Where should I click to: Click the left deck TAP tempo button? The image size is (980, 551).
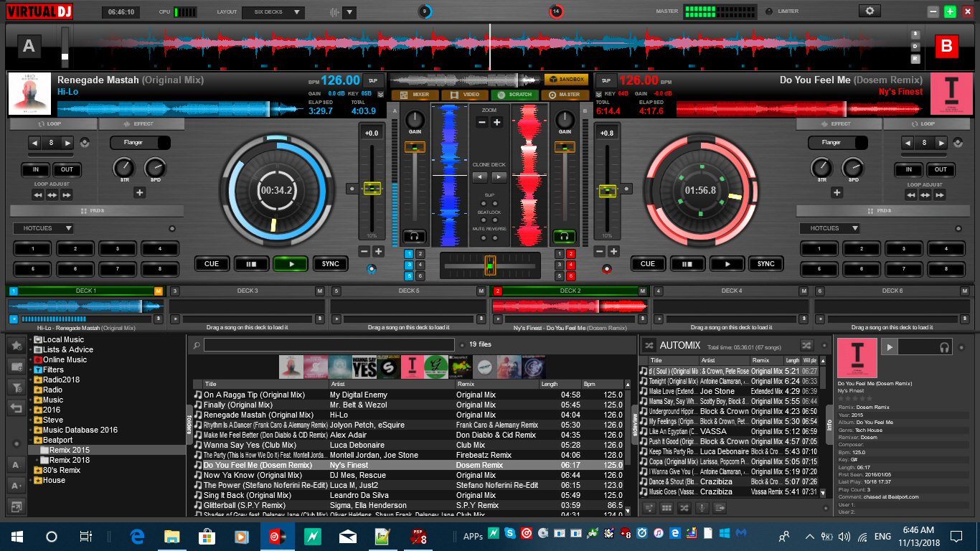pyautogui.click(x=373, y=80)
